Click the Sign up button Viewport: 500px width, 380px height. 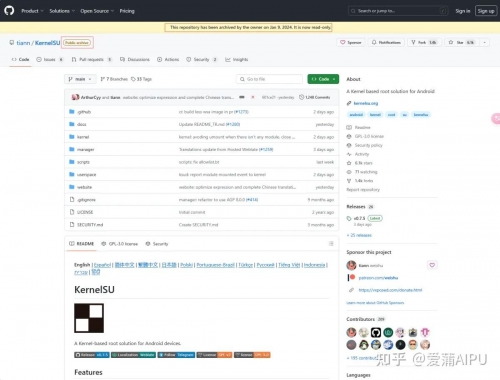(486, 11)
